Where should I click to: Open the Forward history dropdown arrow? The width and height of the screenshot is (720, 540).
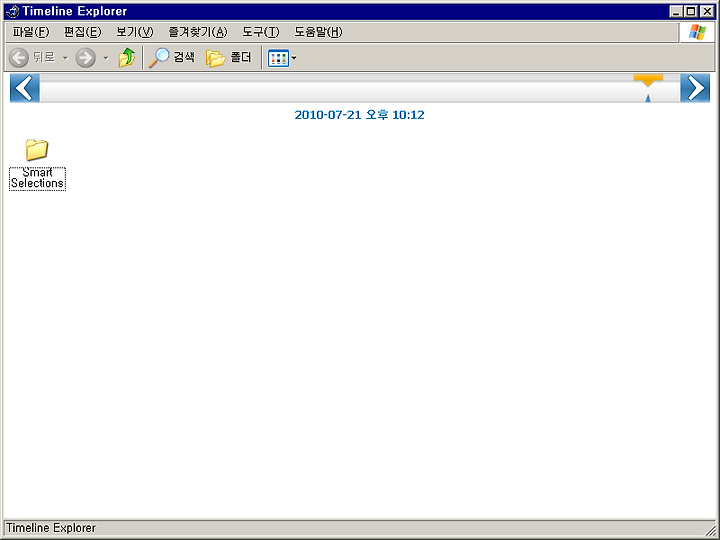(x=106, y=58)
